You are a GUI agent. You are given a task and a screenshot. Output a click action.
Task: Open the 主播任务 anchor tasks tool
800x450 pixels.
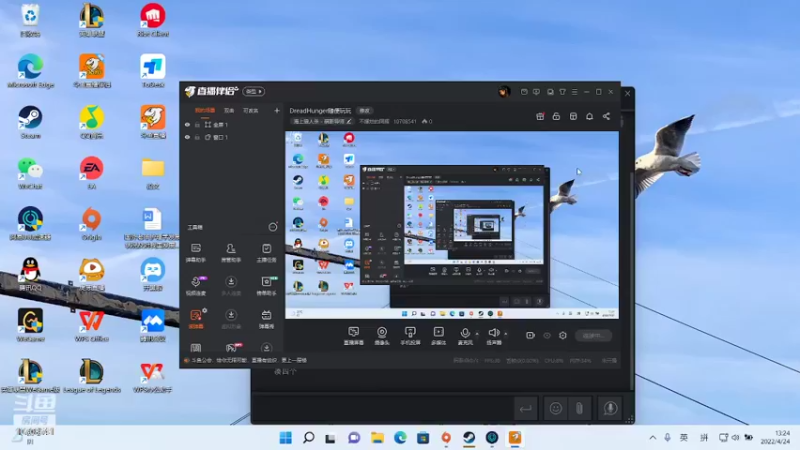(266, 253)
